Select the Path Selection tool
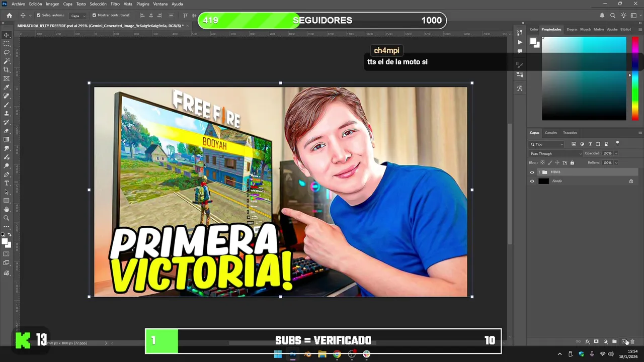 pos(7,192)
